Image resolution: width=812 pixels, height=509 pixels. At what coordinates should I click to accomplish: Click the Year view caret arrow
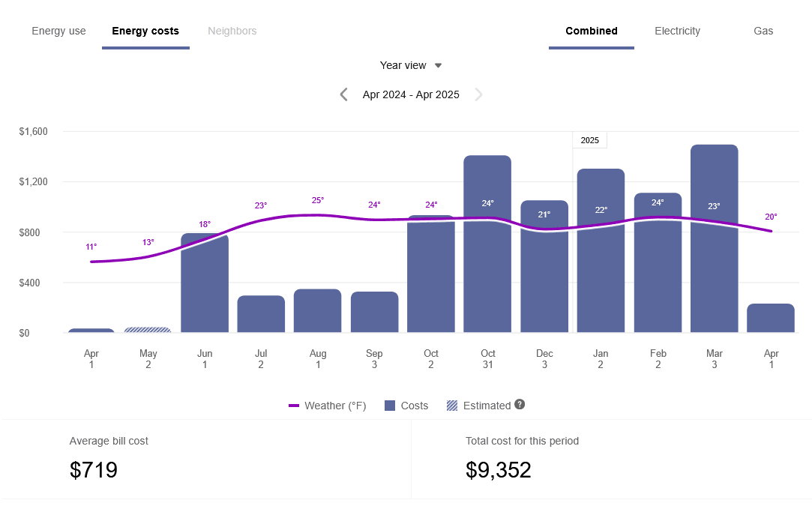point(438,65)
